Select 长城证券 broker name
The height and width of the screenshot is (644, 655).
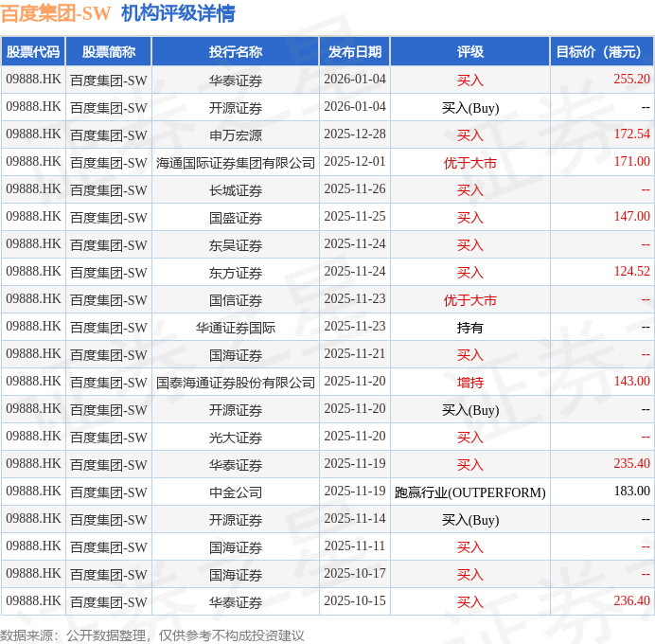(236, 190)
